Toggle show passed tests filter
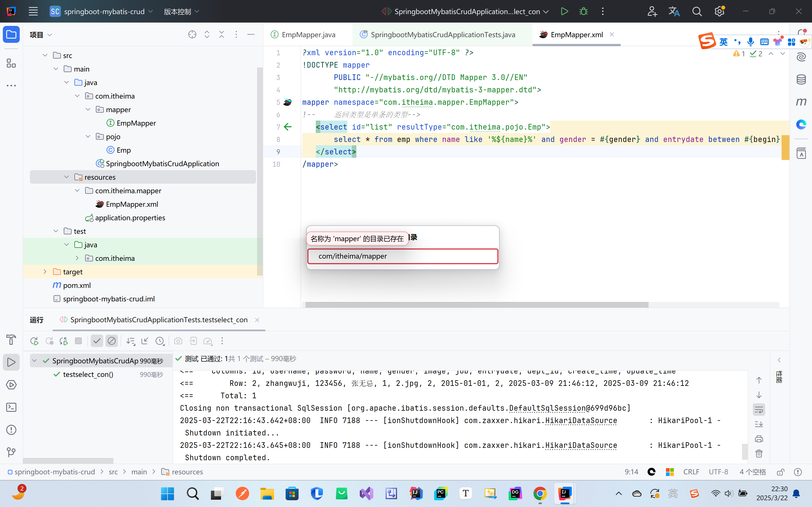The height and width of the screenshot is (507, 812). pos(97,341)
